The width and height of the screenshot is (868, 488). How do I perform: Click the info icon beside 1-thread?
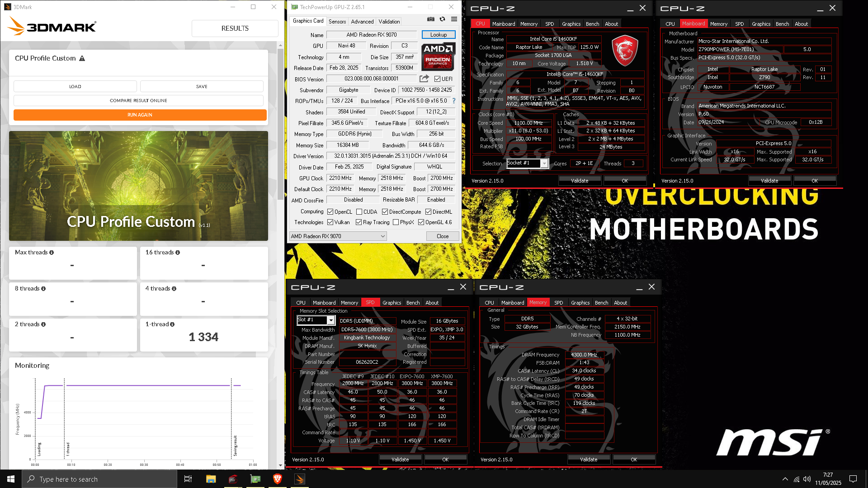(x=172, y=324)
